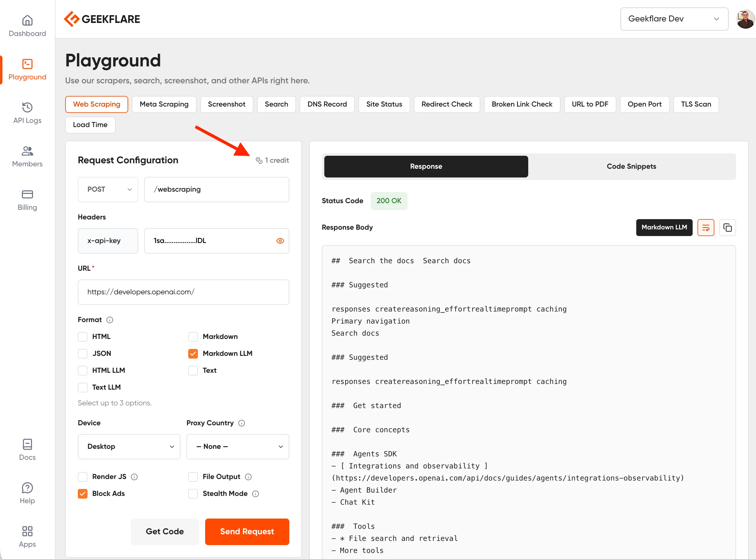Open the Geekflare Dev workspace dropdown

[674, 19]
